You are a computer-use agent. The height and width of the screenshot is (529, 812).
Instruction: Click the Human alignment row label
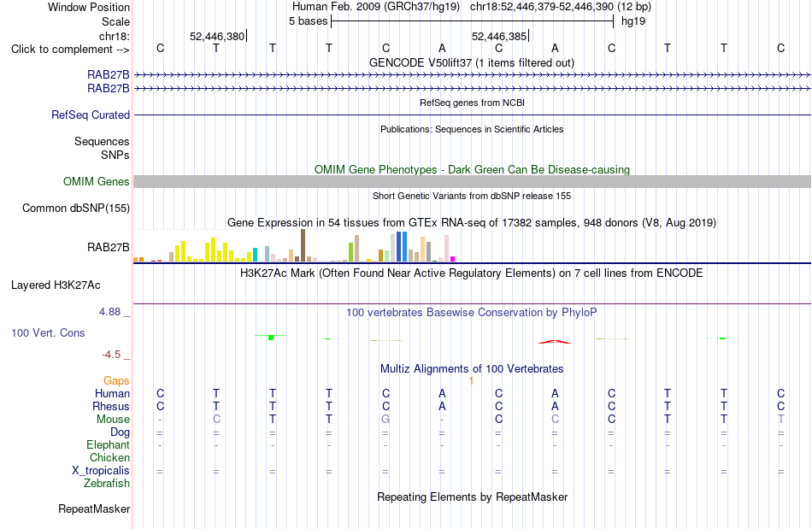[x=112, y=393]
